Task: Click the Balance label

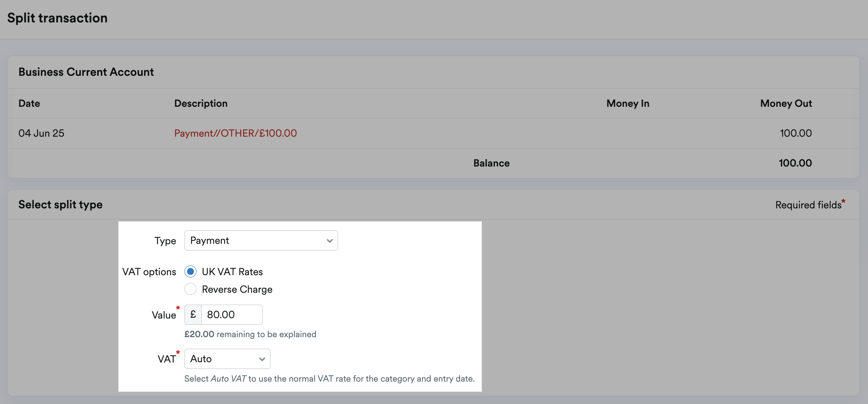Action: (x=492, y=163)
